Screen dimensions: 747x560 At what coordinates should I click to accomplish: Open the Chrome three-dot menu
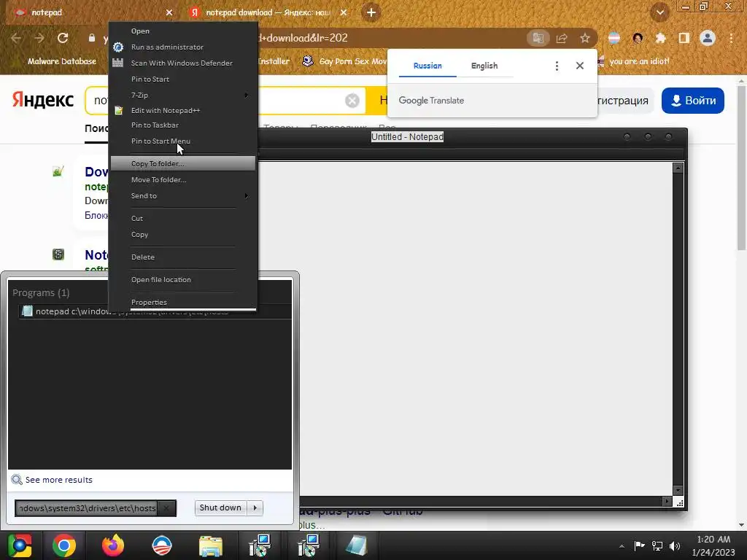click(731, 38)
